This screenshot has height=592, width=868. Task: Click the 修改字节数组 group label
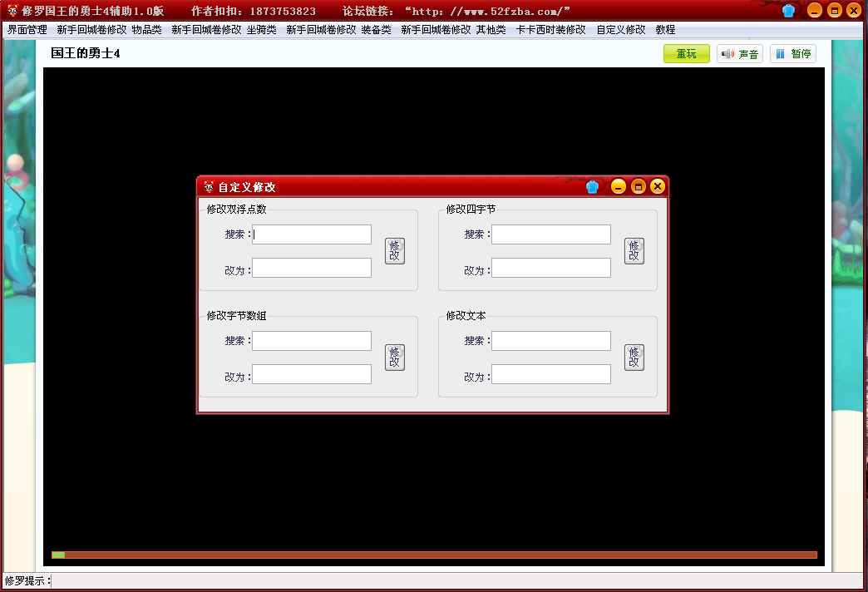[236, 316]
